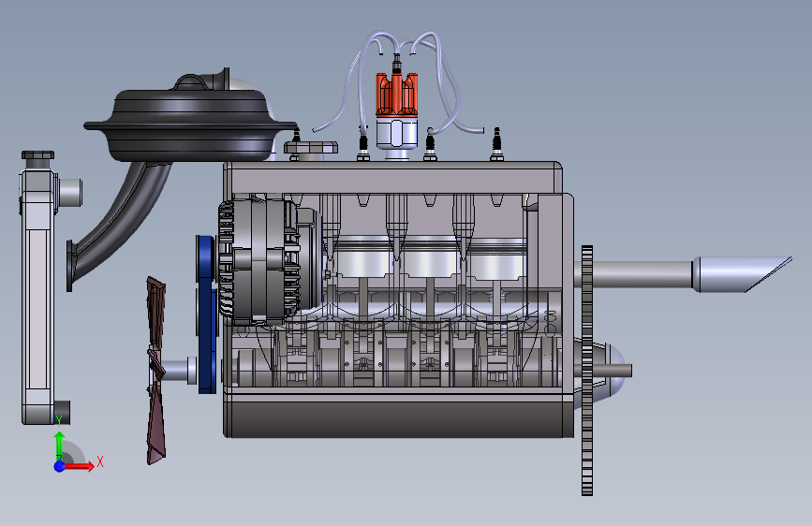The height and width of the screenshot is (526, 812).
Task: Select the radiator filler cap
Action: click(x=37, y=154)
